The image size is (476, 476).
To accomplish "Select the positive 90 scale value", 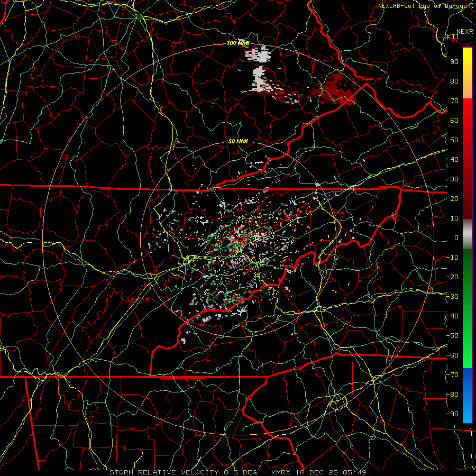I will point(454,62).
